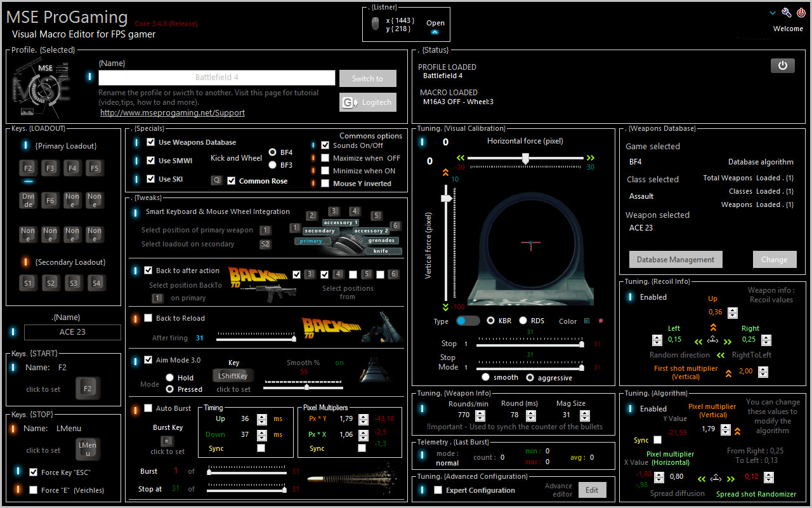
Task: Click the center icon in the Algorithm panel
Action: click(x=717, y=478)
